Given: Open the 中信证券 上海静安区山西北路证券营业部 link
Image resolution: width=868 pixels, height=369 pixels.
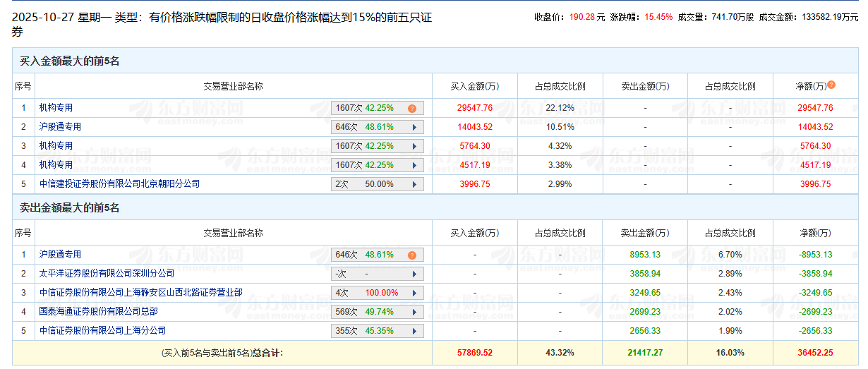Looking at the screenshot, I should [140, 292].
